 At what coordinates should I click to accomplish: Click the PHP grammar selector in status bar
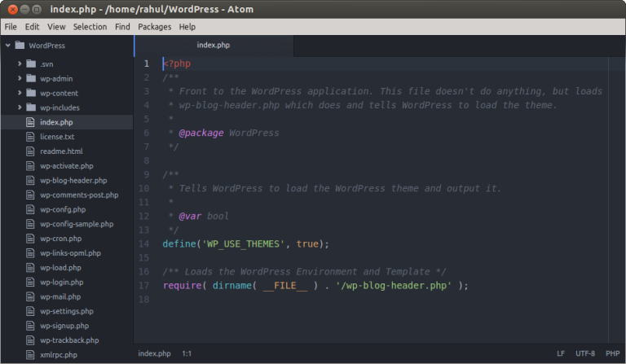coord(612,353)
